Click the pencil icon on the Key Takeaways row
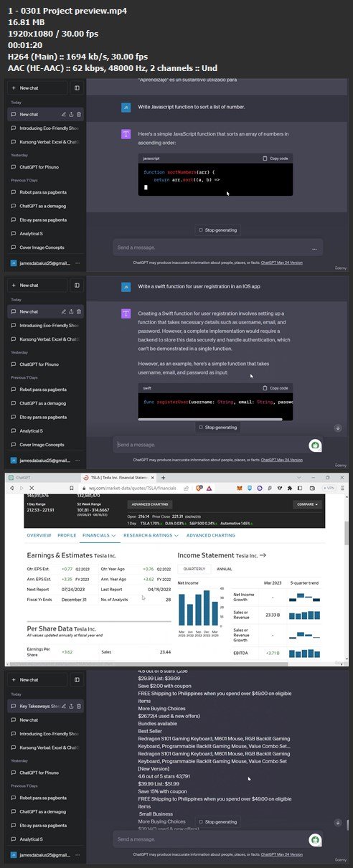Viewport: 353px width, 868px height. (x=63, y=707)
